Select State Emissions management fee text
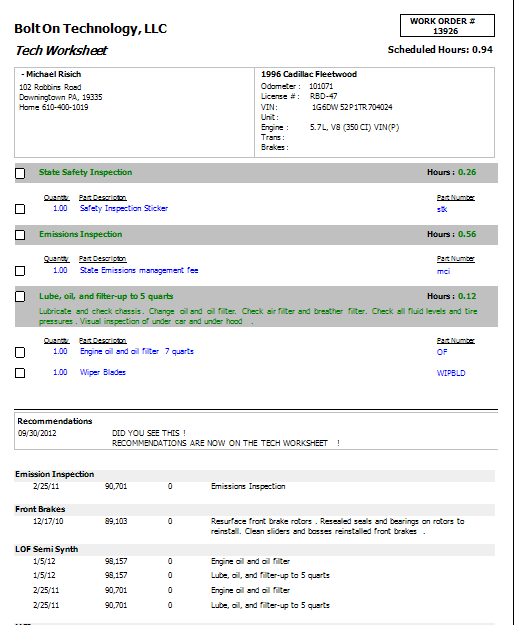 point(139,270)
